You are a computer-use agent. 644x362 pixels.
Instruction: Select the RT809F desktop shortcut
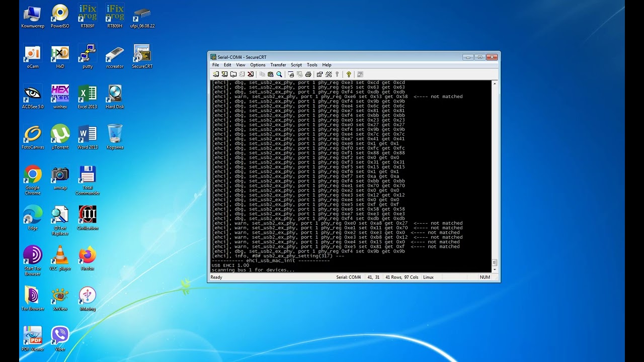tap(88, 17)
